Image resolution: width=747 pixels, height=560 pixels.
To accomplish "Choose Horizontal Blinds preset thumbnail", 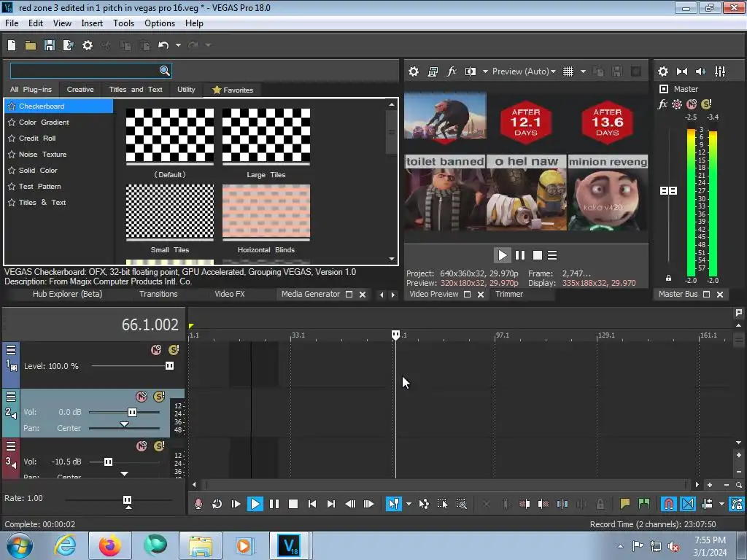I will [x=266, y=211].
